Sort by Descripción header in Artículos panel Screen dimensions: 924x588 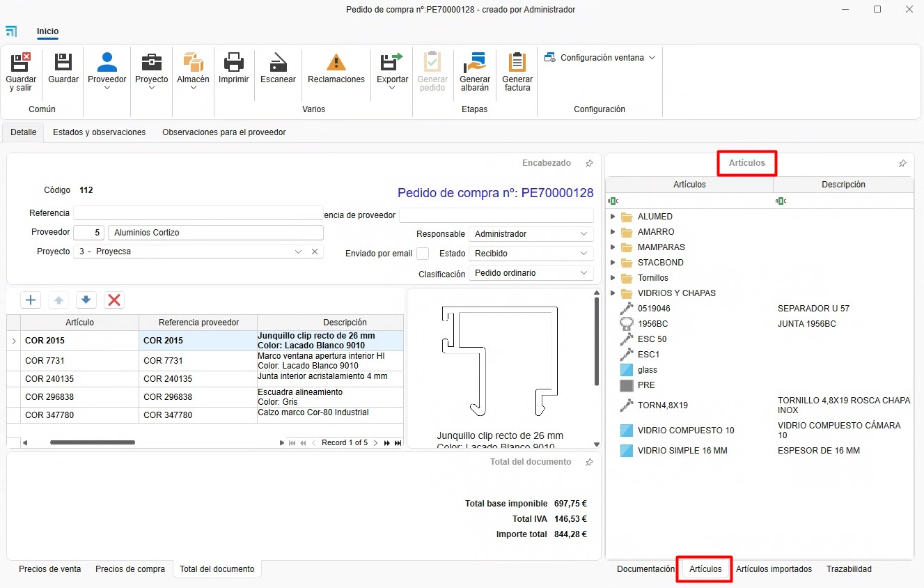pyautogui.click(x=843, y=185)
